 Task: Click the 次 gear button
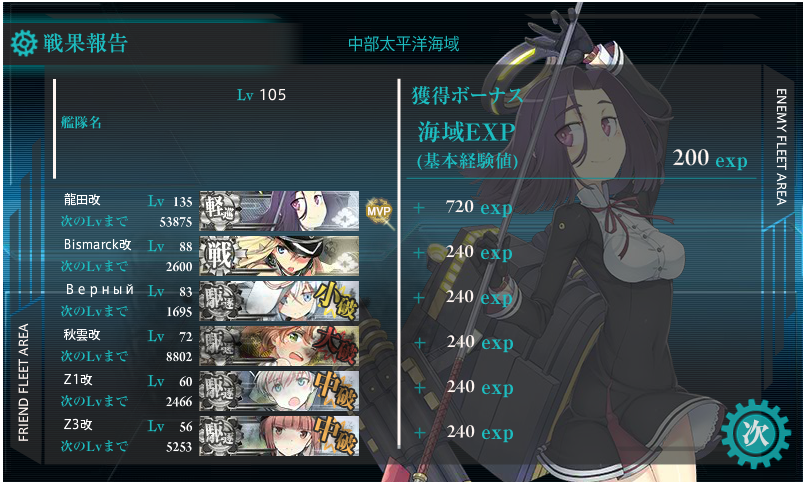point(755,434)
